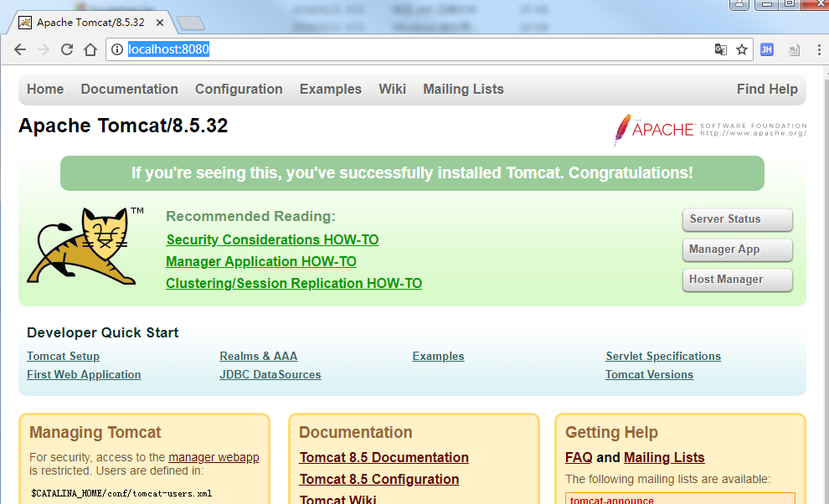
Task: Open the Tomcat Versions link
Action: (649, 374)
